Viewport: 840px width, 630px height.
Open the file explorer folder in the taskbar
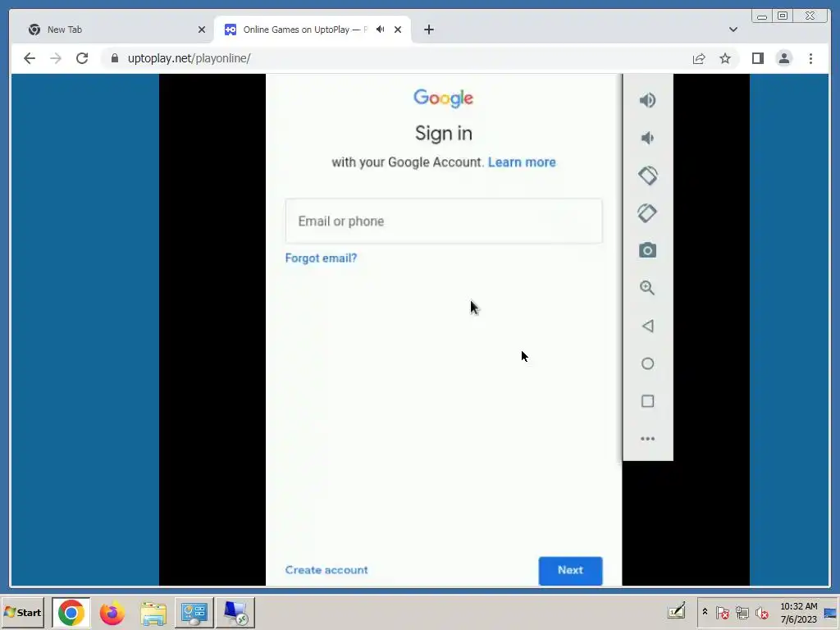click(153, 614)
